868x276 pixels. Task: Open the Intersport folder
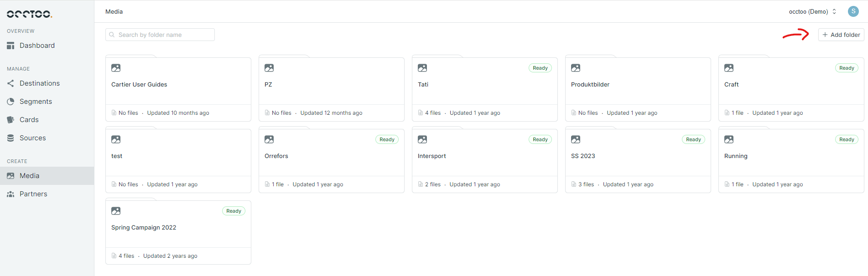pos(485,161)
